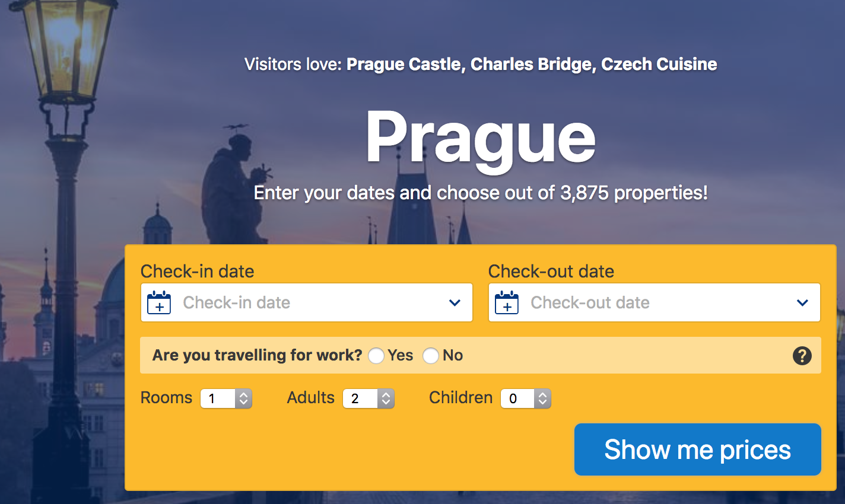845x504 pixels.
Task: Open the Children number selector
Action: tap(526, 398)
